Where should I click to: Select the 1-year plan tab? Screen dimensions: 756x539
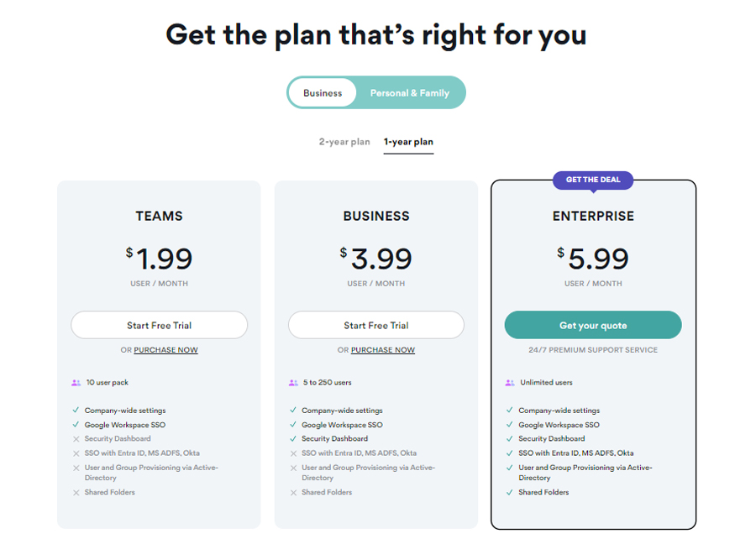point(408,142)
